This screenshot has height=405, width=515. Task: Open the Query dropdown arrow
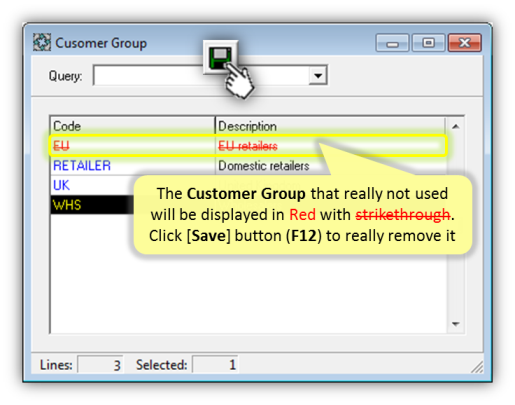point(318,75)
